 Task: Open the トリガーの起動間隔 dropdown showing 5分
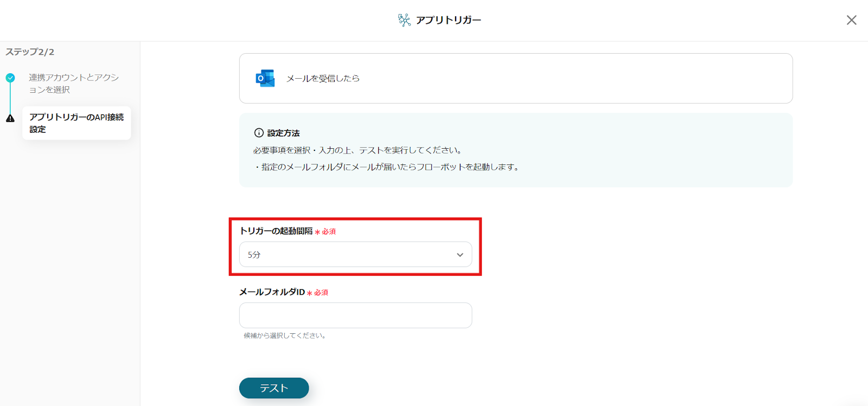click(x=355, y=255)
